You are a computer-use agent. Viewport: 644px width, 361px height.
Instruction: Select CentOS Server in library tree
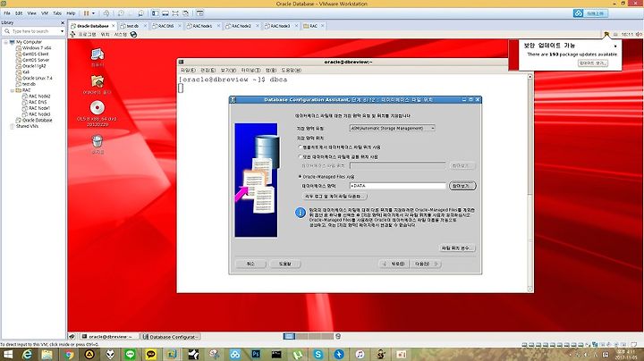click(x=36, y=60)
